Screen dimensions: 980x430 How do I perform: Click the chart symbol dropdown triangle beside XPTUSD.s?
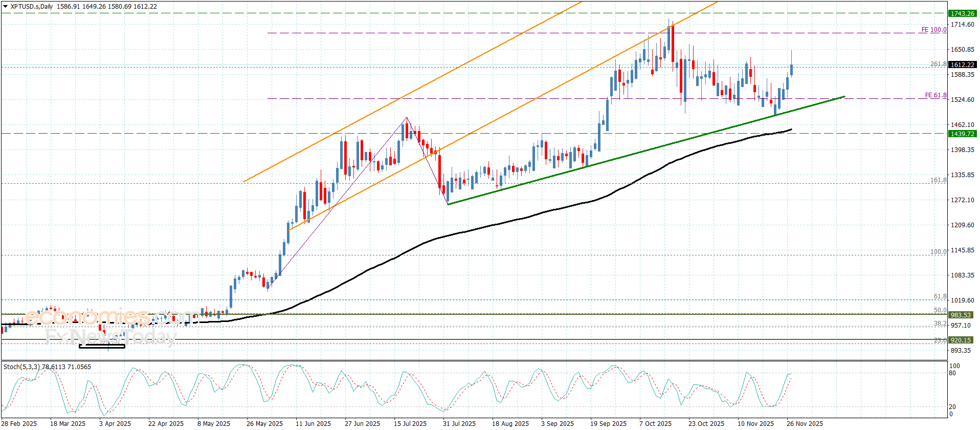6,7
